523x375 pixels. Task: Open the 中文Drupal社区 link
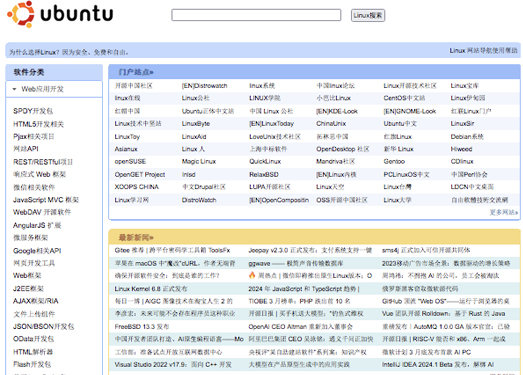[x=203, y=187]
